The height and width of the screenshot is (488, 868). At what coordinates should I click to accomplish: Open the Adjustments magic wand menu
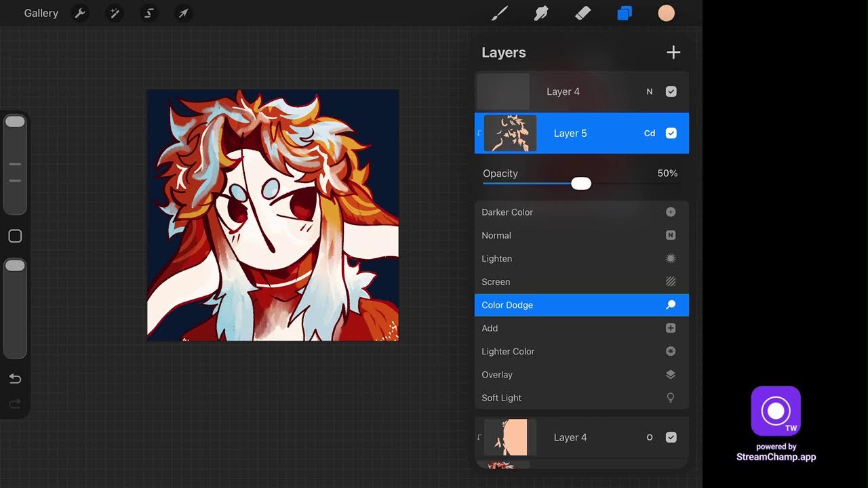[115, 14]
